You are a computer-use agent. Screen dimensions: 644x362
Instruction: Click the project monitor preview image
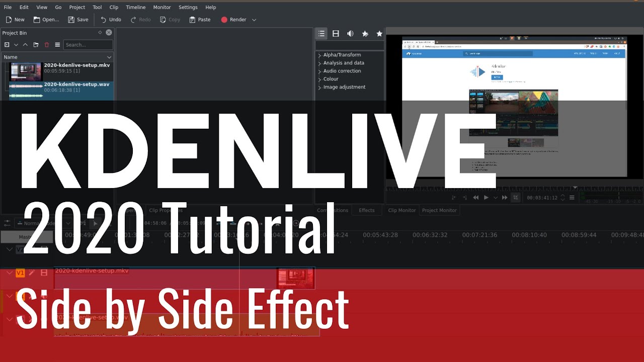click(514, 107)
